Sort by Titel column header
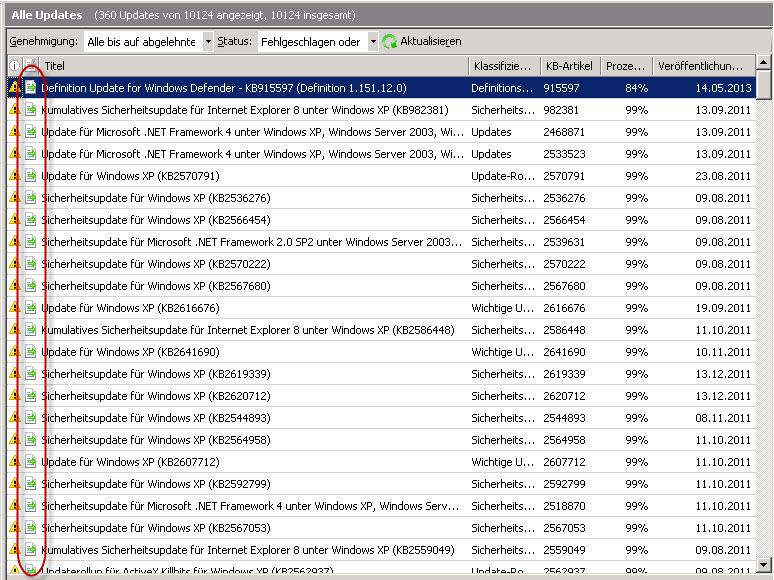Image resolution: width=774 pixels, height=580 pixels. [x=253, y=66]
